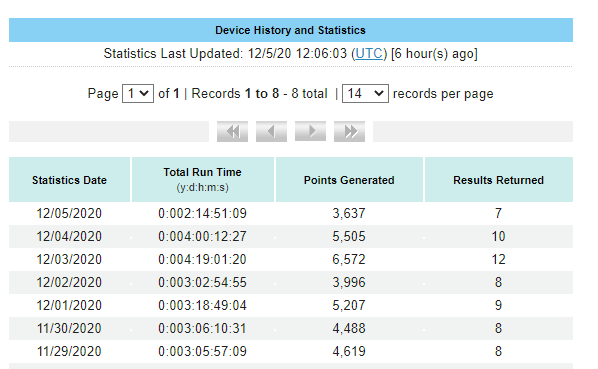Select the 12/03/2020 date cell
Image resolution: width=598 pixels, height=369 pixels.
tap(69, 259)
